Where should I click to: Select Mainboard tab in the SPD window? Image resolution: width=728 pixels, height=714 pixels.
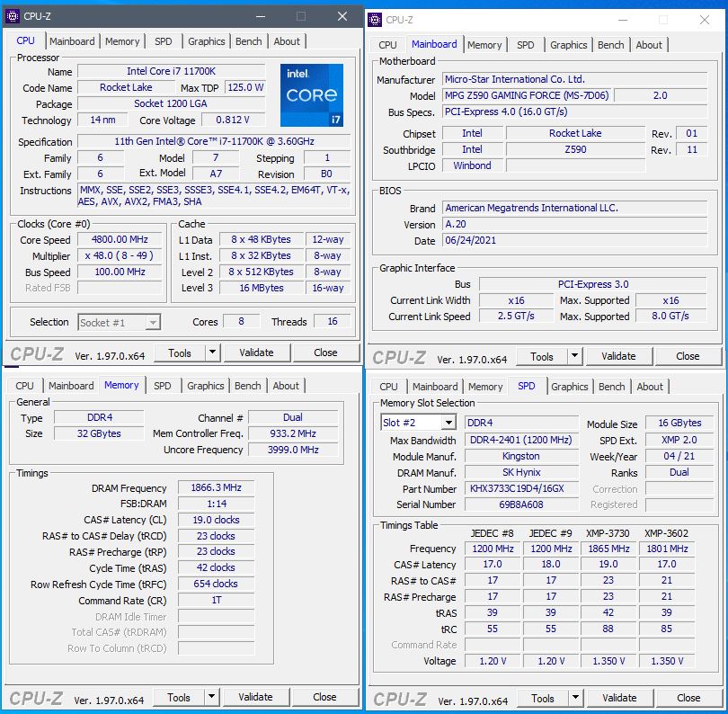click(x=435, y=387)
